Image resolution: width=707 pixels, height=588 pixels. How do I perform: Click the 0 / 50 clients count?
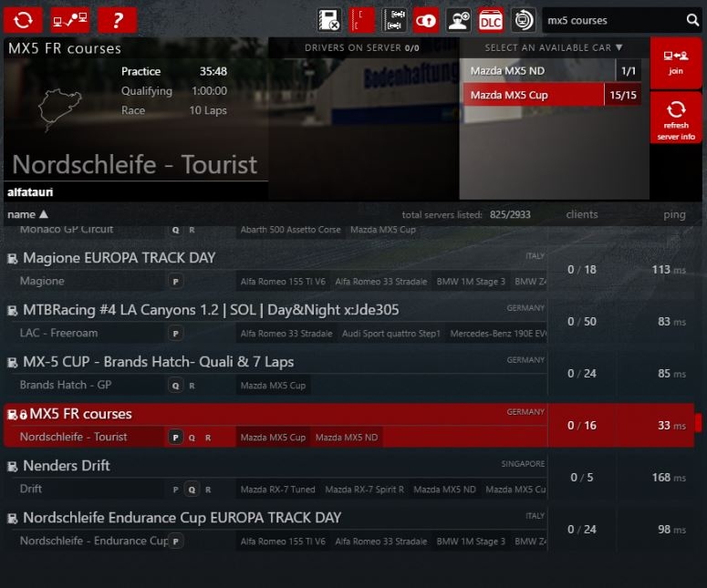(582, 321)
